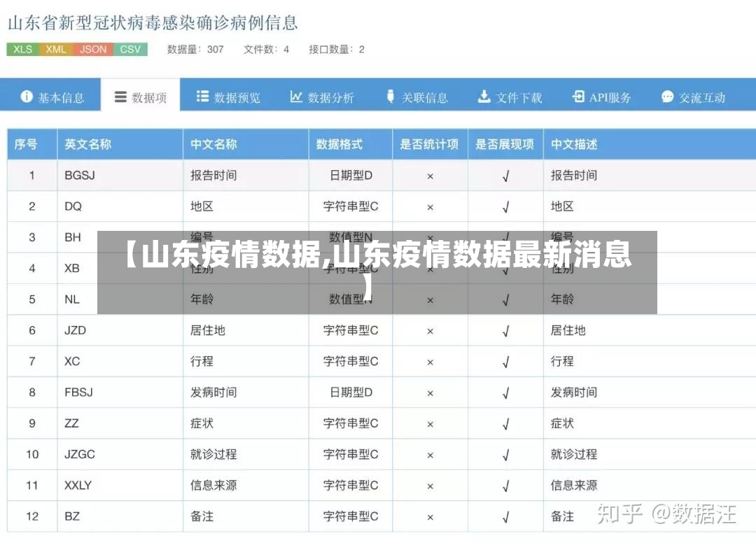Click the 是否统计项 column header
The width and height of the screenshot is (756, 545).
(x=429, y=144)
